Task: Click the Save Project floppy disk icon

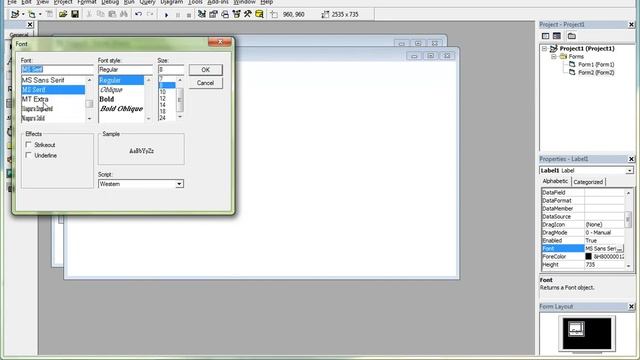Action: click(75, 14)
